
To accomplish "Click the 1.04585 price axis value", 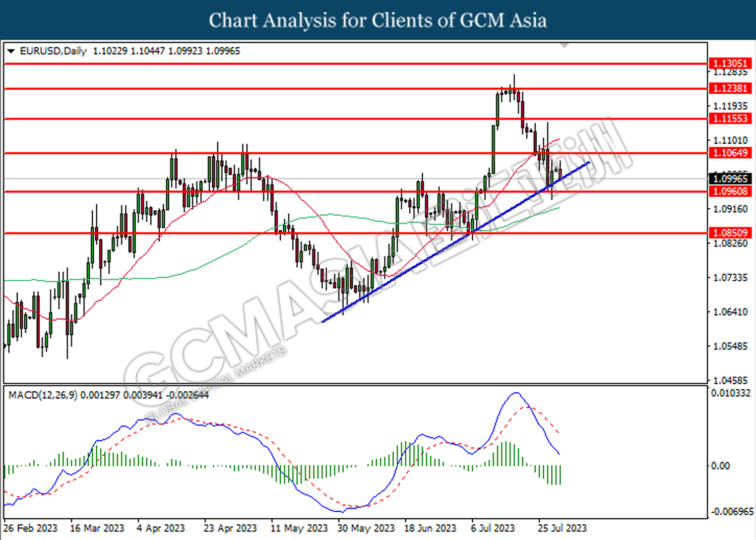I will (x=731, y=380).
